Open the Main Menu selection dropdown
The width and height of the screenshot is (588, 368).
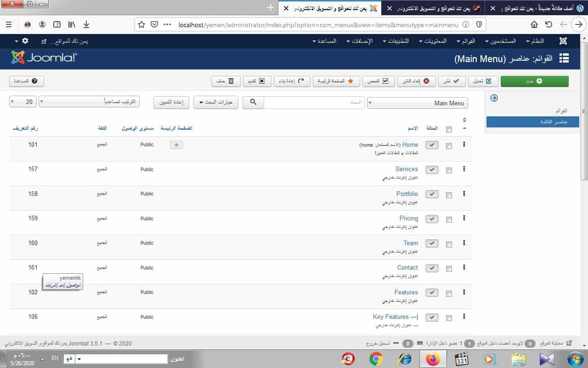click(418, 103)
